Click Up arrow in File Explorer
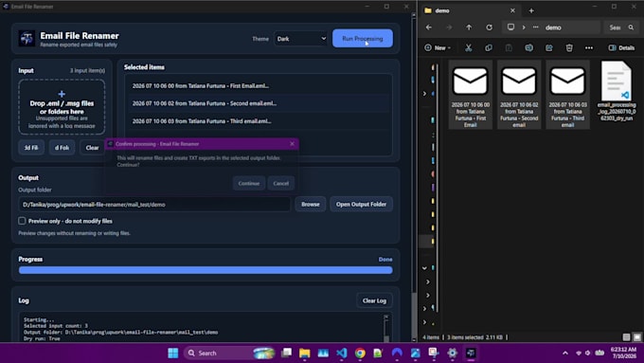 [469, 27]
